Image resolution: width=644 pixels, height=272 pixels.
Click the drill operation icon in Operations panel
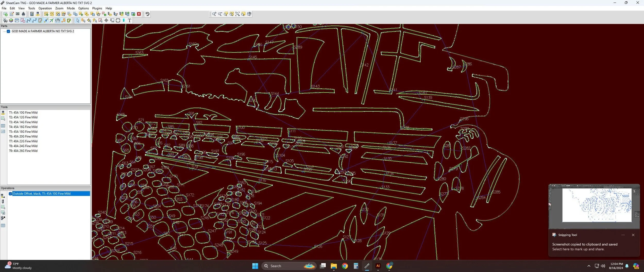(x=3, y=202)
